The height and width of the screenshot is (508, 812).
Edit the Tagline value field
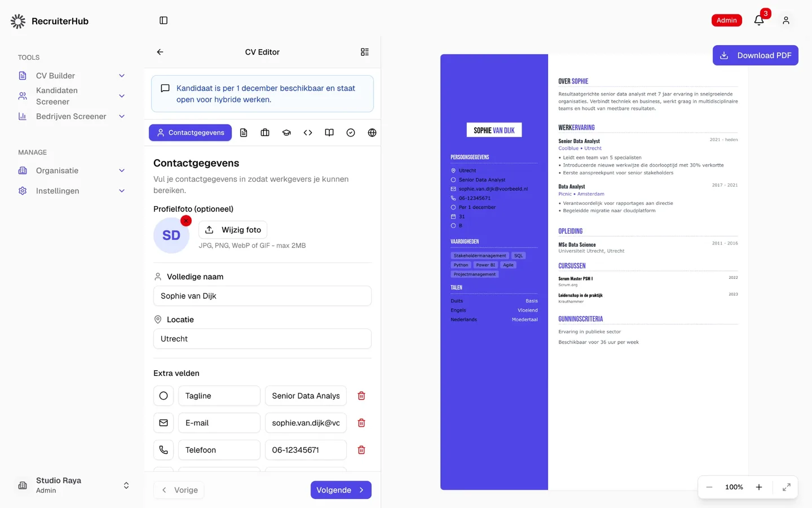pos(306,396)
